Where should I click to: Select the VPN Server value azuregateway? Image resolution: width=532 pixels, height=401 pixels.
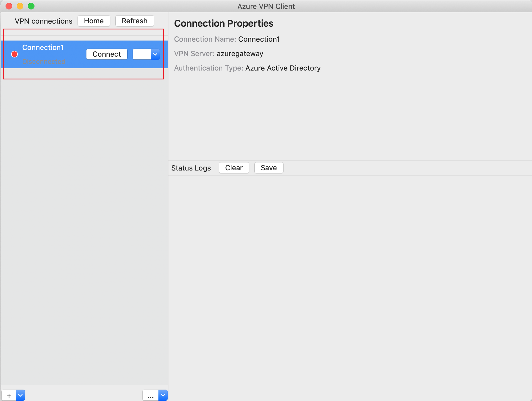click(240, 54)
